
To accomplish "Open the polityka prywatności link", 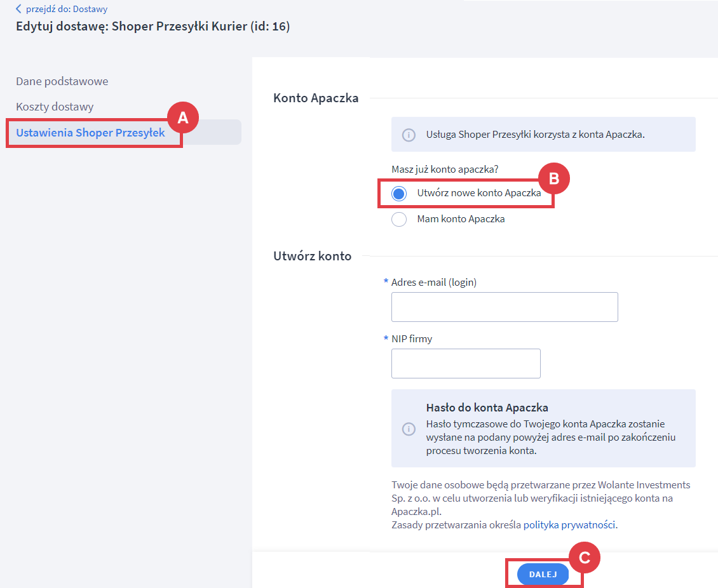I will click(569, 525).
